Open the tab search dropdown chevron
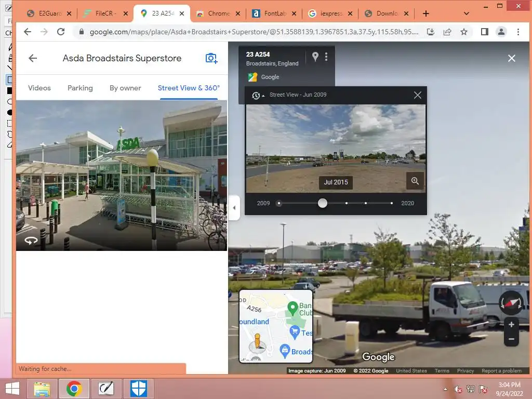 click(x=466, y=14)
